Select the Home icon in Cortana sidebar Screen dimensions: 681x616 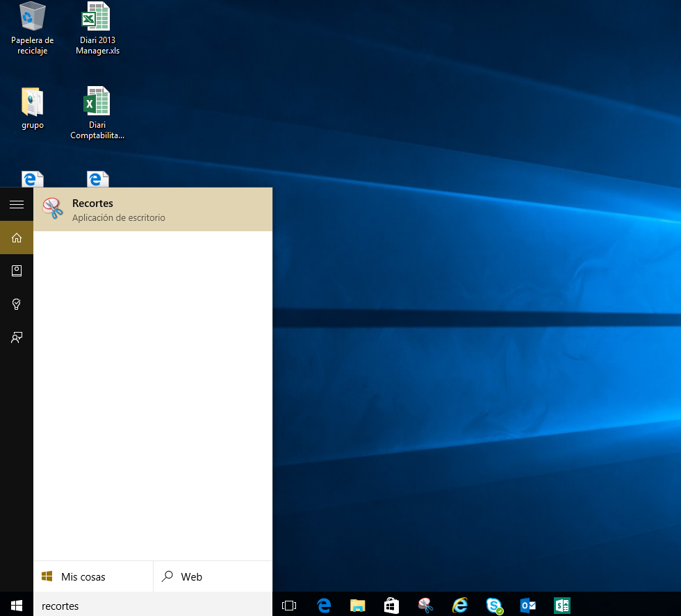(x=17, y=238)
